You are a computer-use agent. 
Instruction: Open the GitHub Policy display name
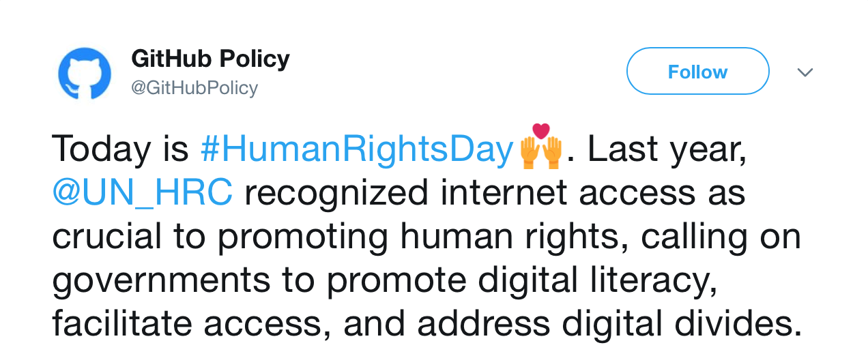(x=210, y=59)
